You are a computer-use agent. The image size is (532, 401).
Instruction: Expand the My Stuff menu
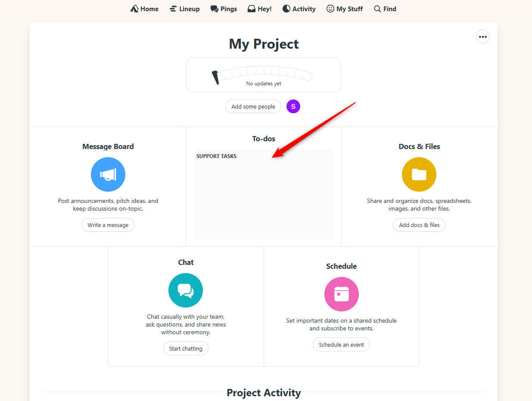(x=344, y=9)
